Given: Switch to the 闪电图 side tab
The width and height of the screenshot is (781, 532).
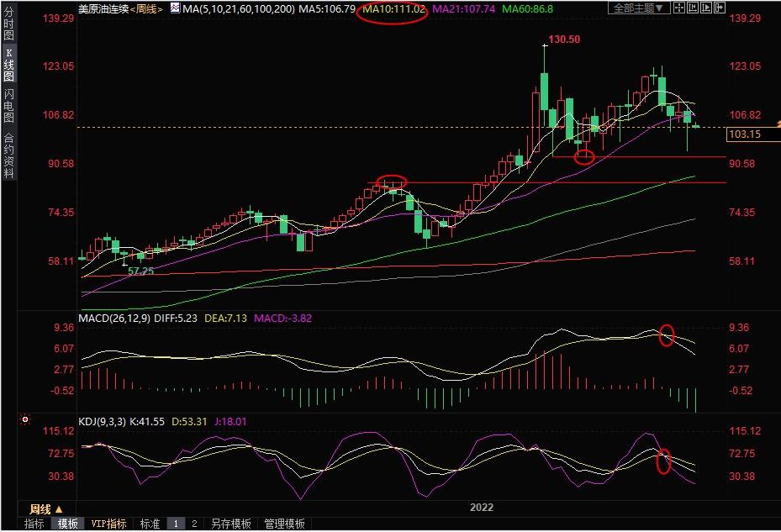Looking at the screenshot, I should pyautogui.click(x=9, y=107).
